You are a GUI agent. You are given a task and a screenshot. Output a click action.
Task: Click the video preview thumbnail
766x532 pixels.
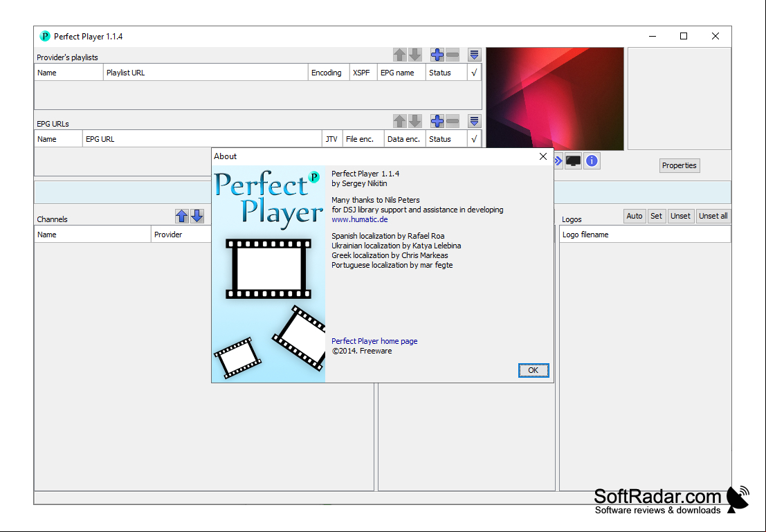555,99
